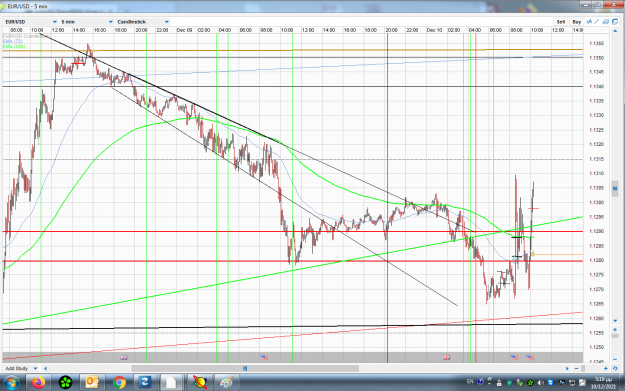Open Outlook from the taskbar
This screenshot has width=625, height=391.
(92, 383)
